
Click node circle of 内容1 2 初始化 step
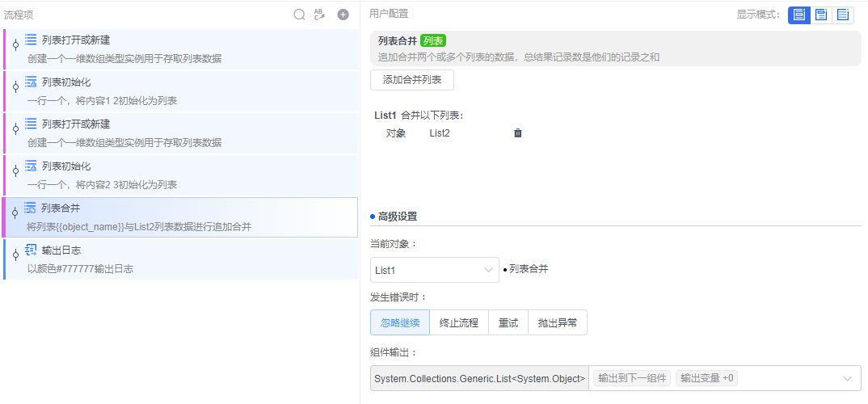coord(15,86)
